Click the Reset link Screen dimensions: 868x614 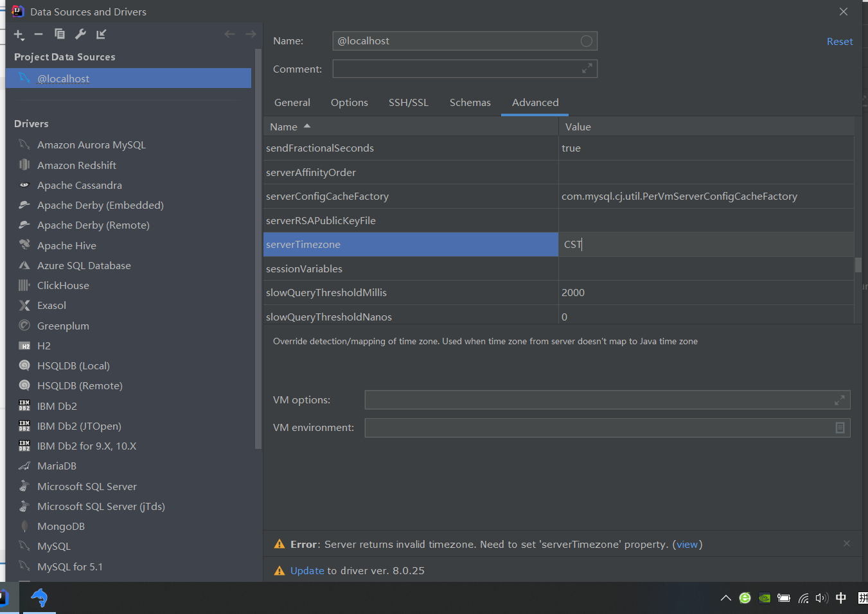point(839,40)
